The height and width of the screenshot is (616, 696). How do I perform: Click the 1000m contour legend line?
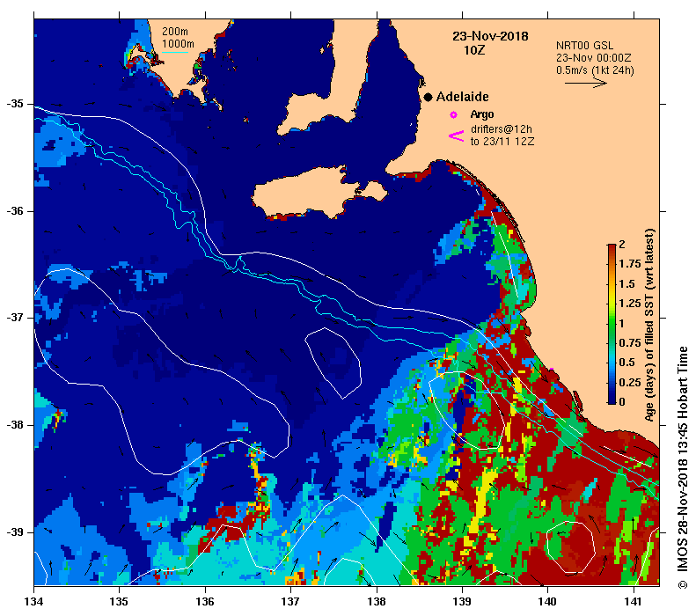pyautogui.click(x=178, y=51)
